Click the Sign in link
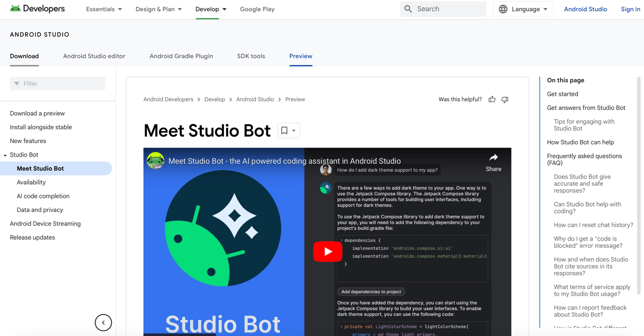Viewport: 644px width, 336px height. pyautogui.click(x=630, y=9)
